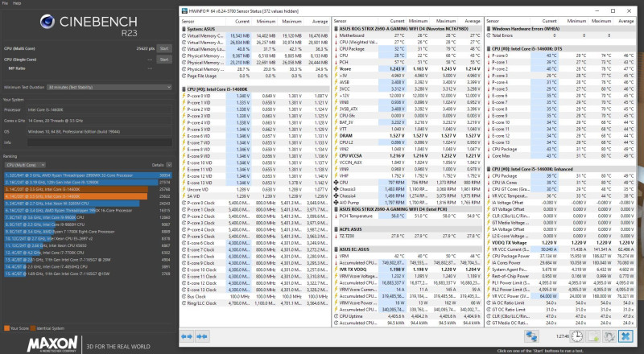Click the Windows Hardware Errors (WHEA) group header

560,29
